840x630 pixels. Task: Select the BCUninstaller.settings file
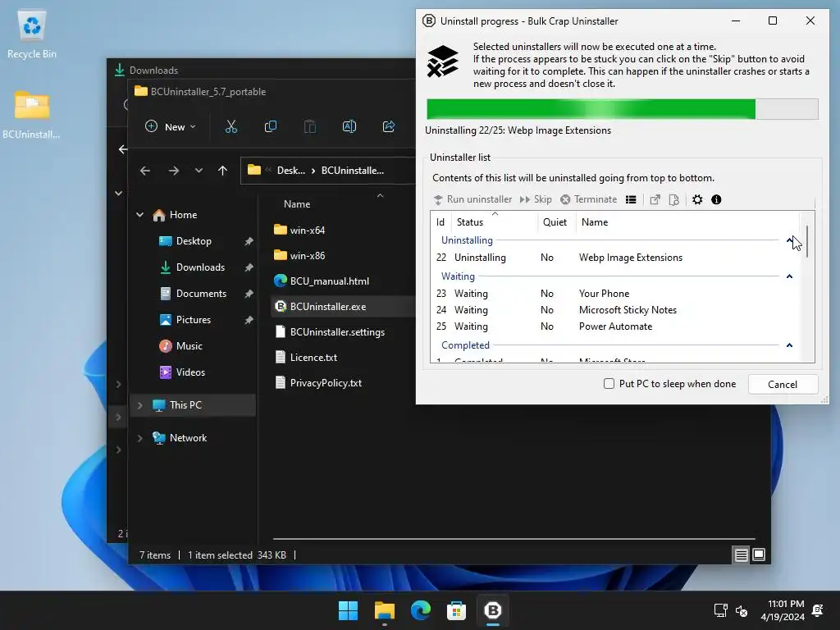pos(330,332)
